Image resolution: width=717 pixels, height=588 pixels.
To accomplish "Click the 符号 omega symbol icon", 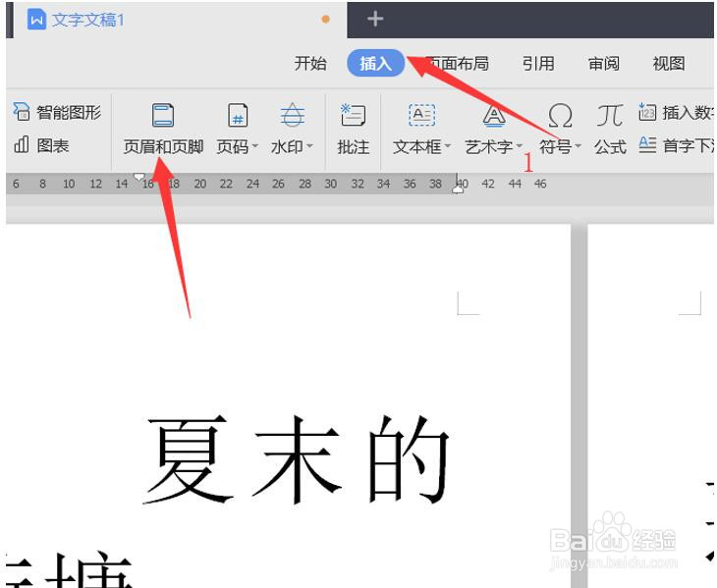I will tap(560, 115).
